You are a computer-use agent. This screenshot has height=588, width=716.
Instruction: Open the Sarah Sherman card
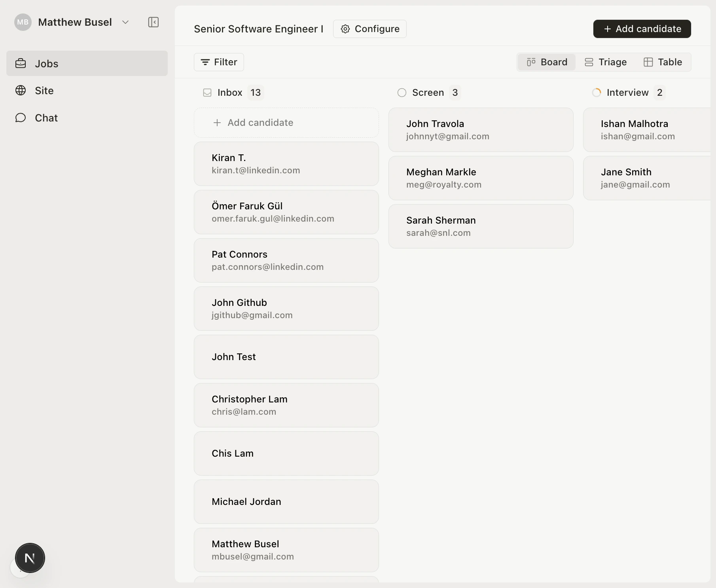481,226
